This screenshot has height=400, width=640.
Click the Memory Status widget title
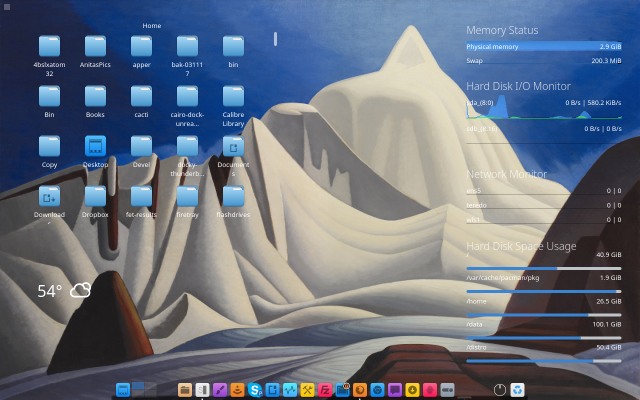point(502,30)
